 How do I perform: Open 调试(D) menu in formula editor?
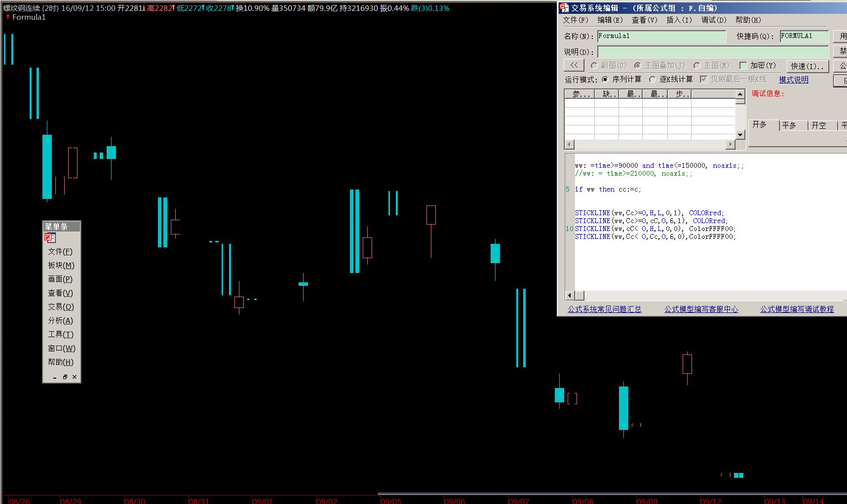coord(713,20)
